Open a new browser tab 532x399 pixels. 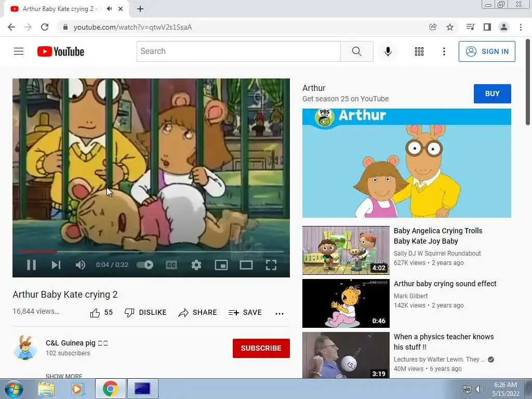(140, 9)
